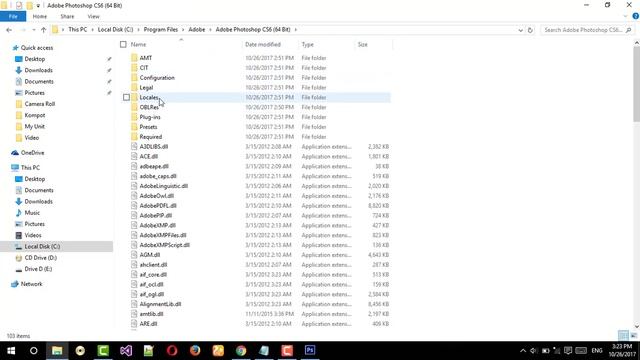Click the OneDrive cloud icon in sidebar
Screen dimensions: 640x360
point(15,153)
